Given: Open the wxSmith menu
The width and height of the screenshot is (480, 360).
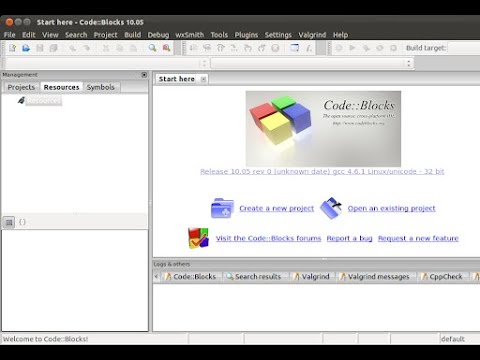Looking at the screenshot, I should 190,35.
